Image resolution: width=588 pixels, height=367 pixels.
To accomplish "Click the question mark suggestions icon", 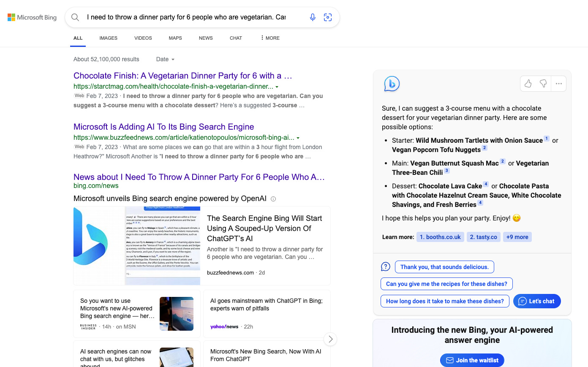I will (x=386, y=266).
